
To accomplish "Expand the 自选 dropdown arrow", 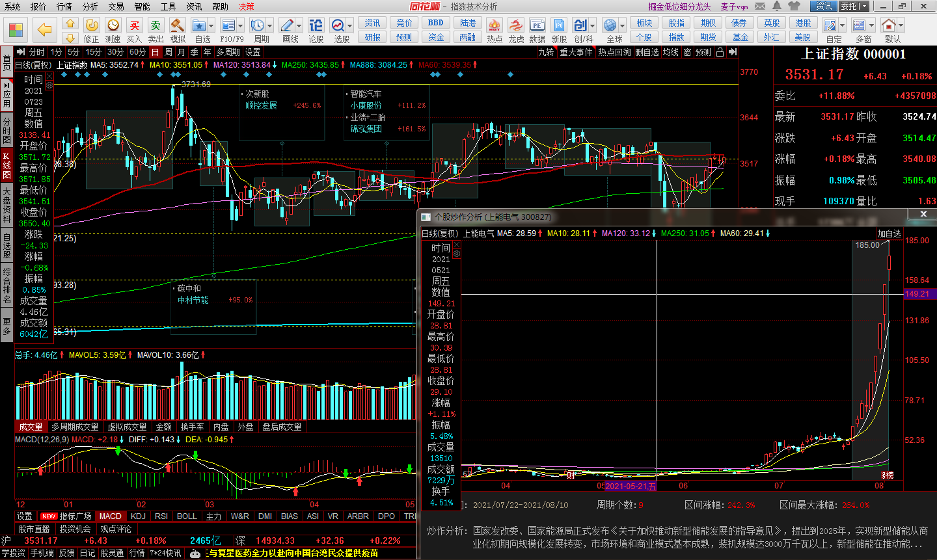I will [x=212, y=26].
